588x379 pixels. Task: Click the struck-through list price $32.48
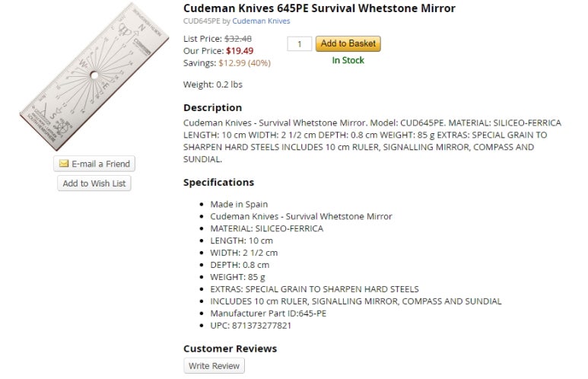(x=238, y=39)
